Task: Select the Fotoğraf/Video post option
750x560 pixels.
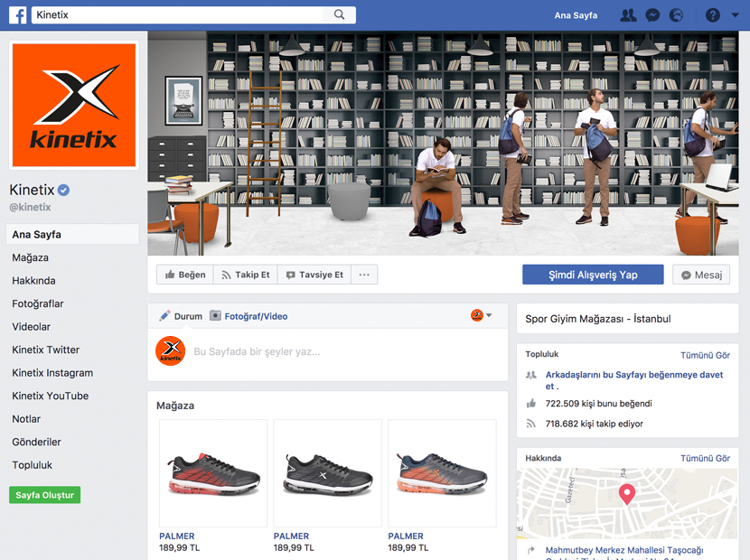Action: tap(248, 316)
